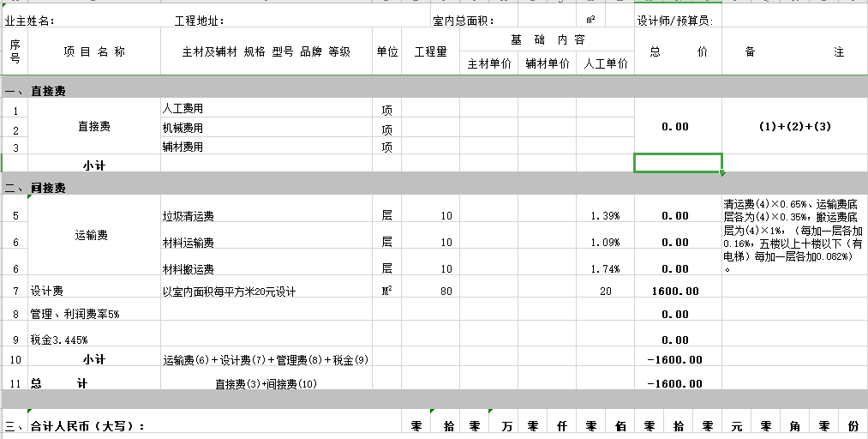
Task: Select the 1.39% labor unit price cell
Action: point(605,216)
